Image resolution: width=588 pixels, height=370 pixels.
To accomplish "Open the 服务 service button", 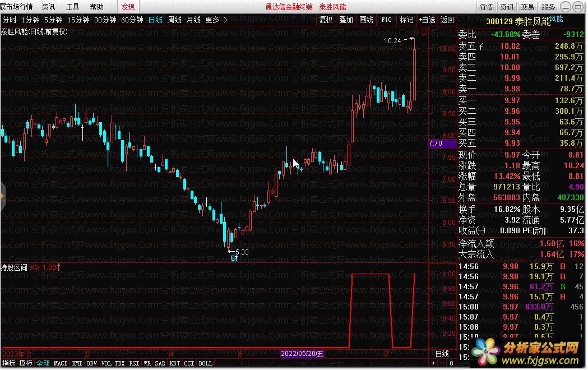I will coord(548,7).
